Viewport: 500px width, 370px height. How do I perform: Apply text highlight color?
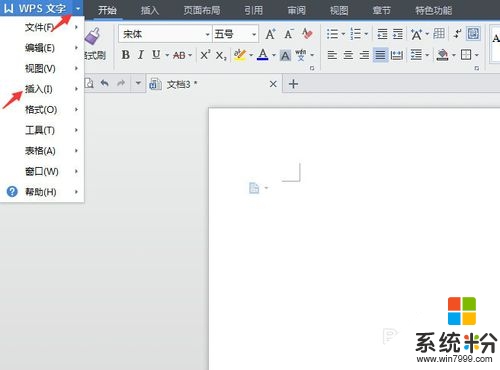240,55
